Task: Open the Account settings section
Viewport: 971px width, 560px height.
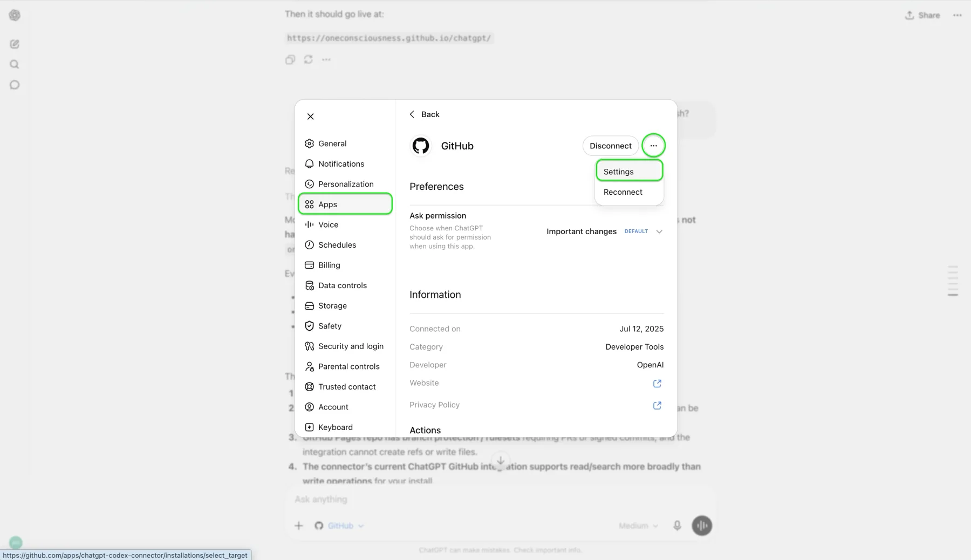Action: click(345, 407)
